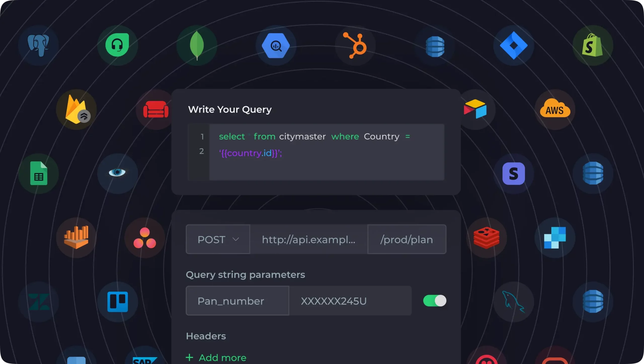Choose the Shopify bag icon
Image resolution: width=644 pixels, height=364 pixels.
[x=592, y=45]
